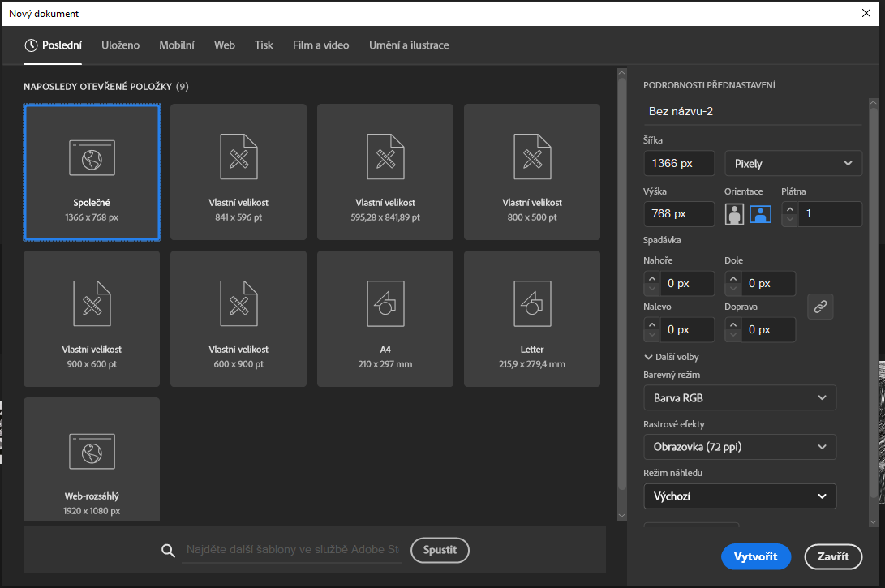Choose Vlastní velikost 841 x 596 pt preset
The image size is (885, 588).
(x=238, y=172)
